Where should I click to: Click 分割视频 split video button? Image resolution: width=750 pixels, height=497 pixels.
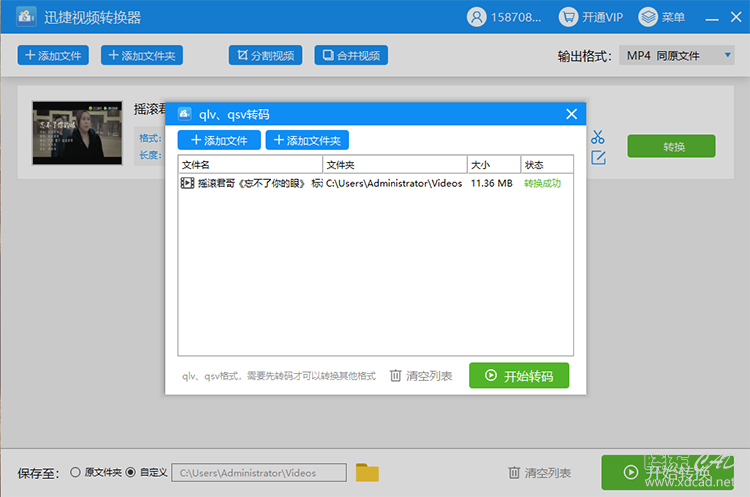coord(265,55)
